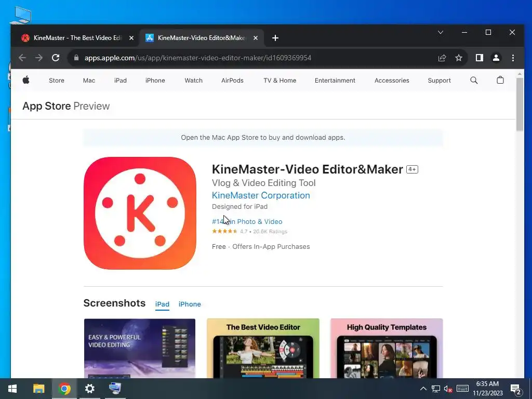
Task: Click the muted volume tray icon
Action: point(448,389)
